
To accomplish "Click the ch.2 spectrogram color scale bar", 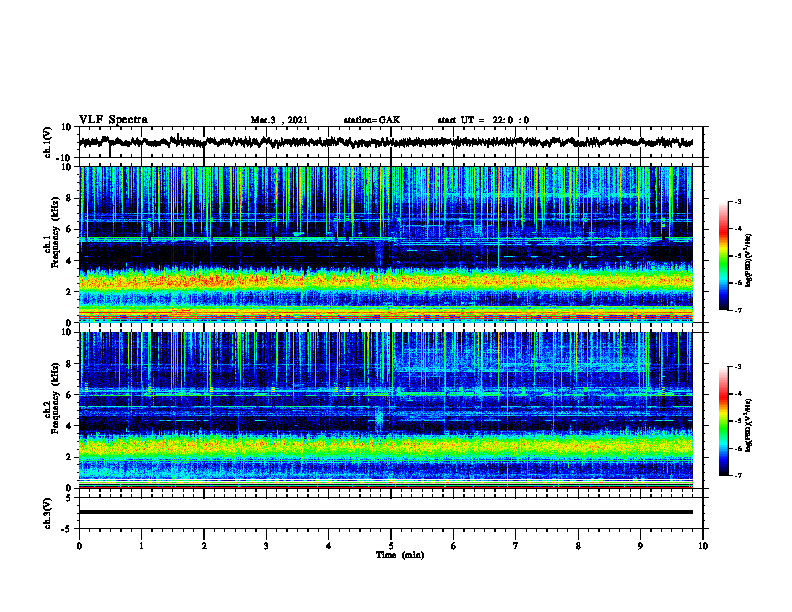I will [723, 421].
